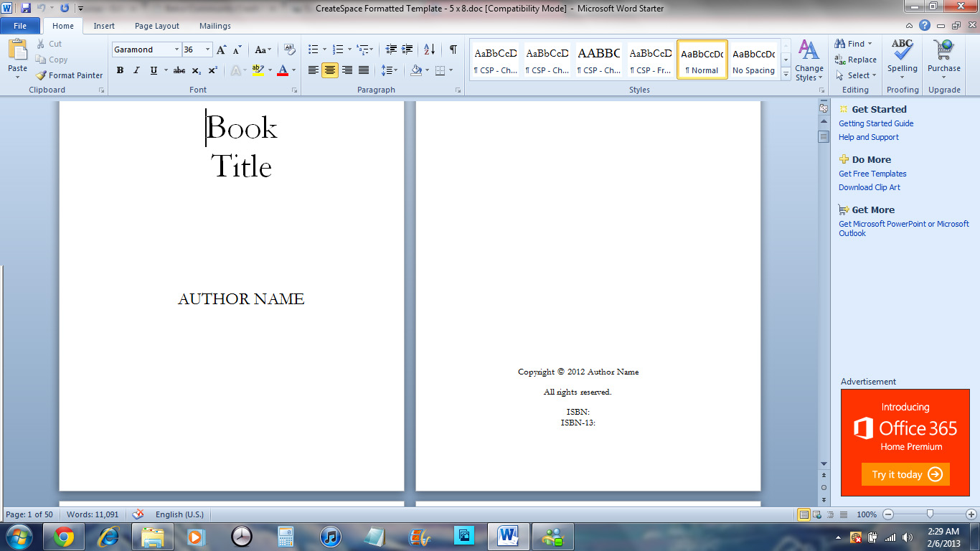Click the vertical scrollbar thumb
The height and width of the screenshot is (551, 980).
824,137
